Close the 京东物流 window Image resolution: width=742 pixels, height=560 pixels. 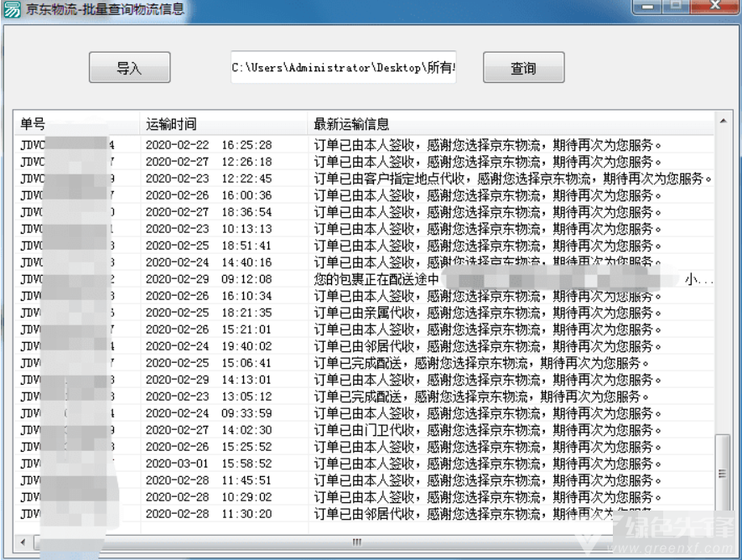pyautogui.click(x=715, y=6)
